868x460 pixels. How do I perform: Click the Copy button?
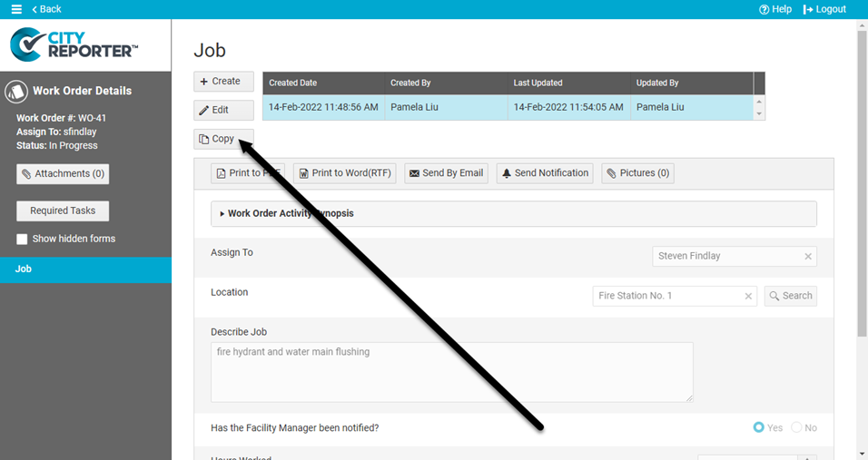pos(223,139)
